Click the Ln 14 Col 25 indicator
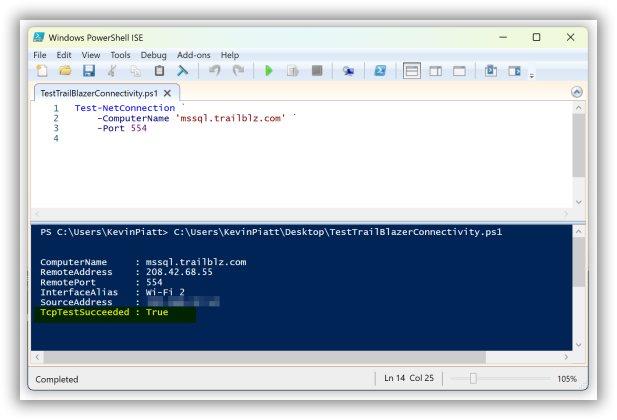The height and width of the screenshot is (420, 617). 409,378
